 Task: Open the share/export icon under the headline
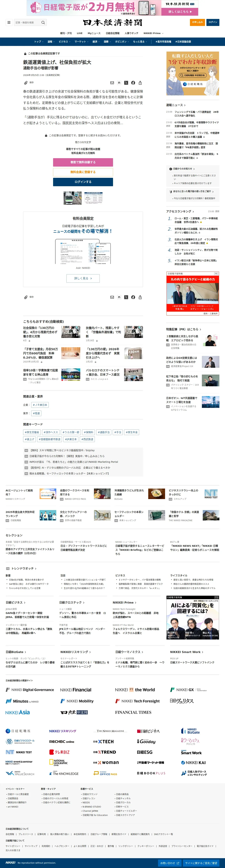click(x=140, y=83)
